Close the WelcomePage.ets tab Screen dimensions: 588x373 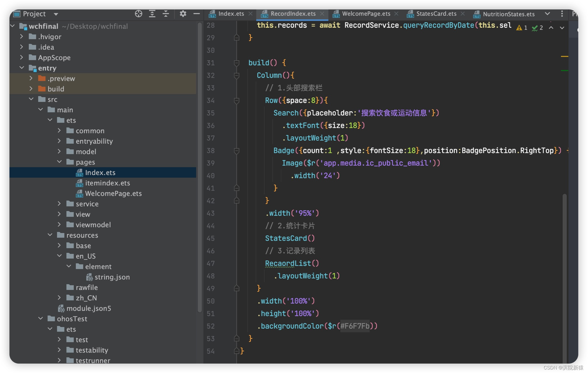click(x=396, y=14)
